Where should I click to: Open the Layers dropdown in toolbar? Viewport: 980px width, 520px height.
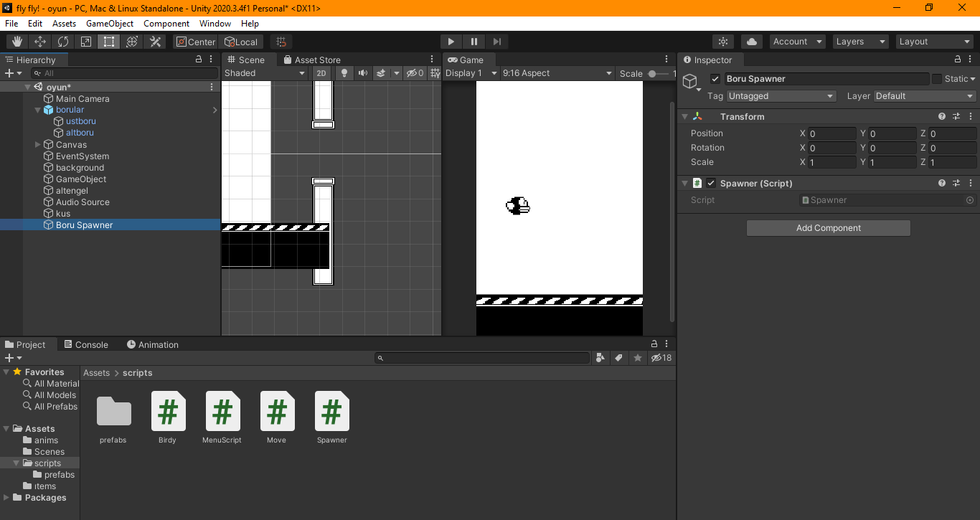point(860,42)
